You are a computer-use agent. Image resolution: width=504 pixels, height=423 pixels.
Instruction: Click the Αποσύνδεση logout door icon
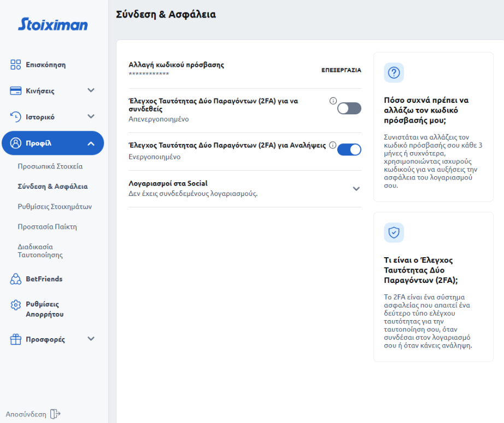[55, 414]
